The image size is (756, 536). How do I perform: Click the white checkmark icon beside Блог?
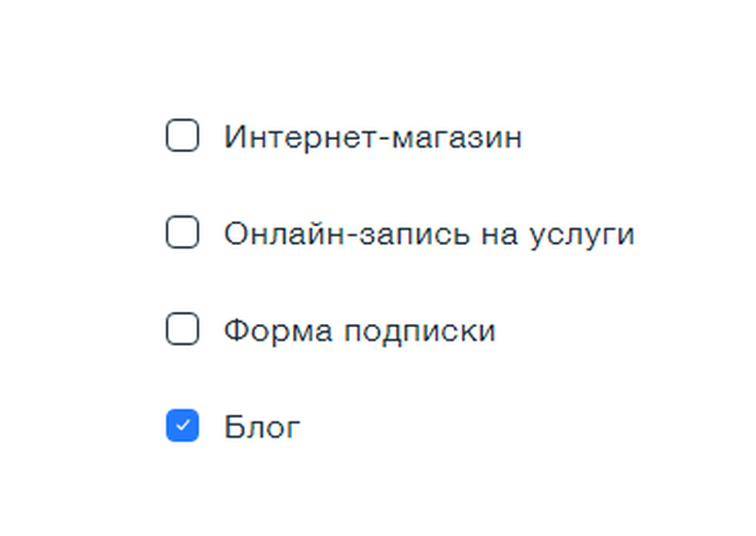point(182,426)
